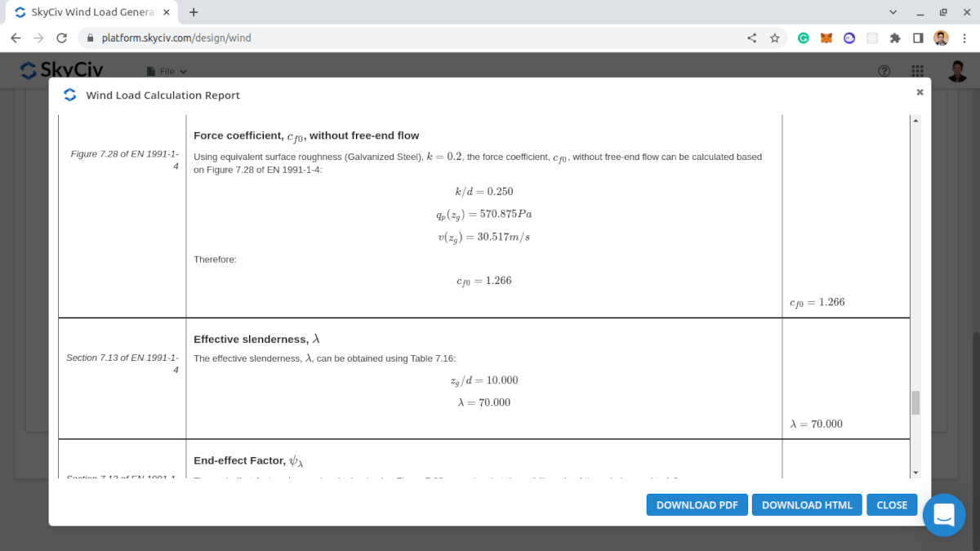This screenshot has width=980, height=551.
Task: Open the Chrome profile avatar
Action: coord(941,38)
